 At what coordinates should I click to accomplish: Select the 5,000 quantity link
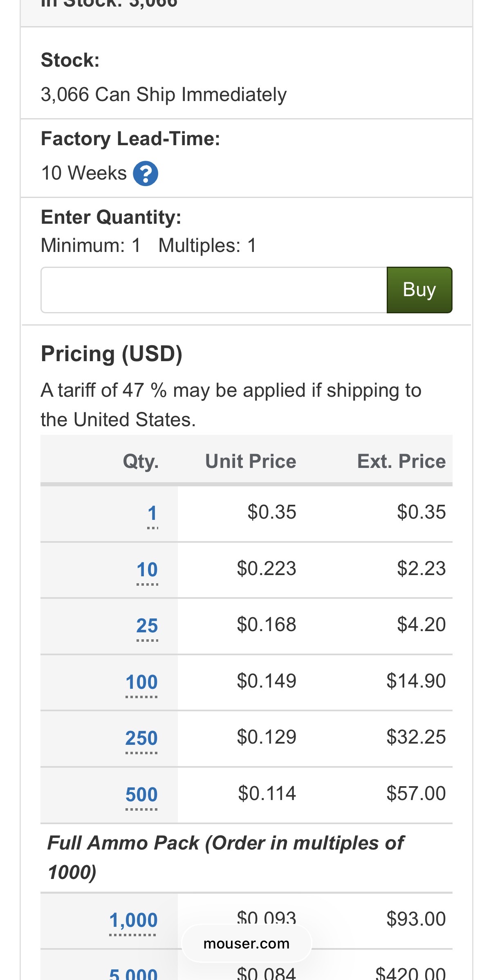(133, 973)
